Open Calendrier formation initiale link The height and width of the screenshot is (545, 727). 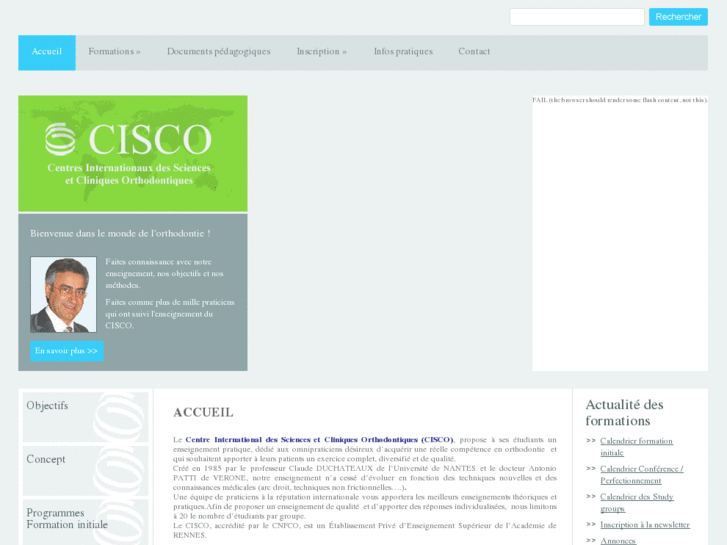(636, 447)
